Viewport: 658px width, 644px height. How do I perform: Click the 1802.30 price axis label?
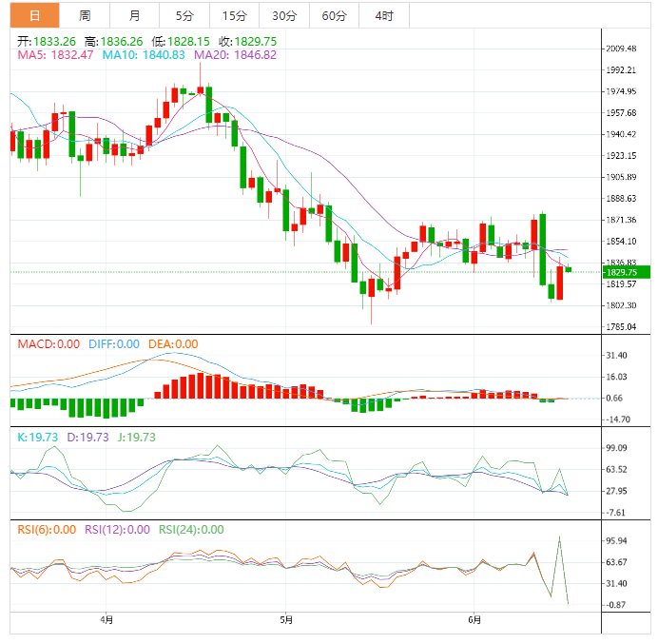coord(621,305)
